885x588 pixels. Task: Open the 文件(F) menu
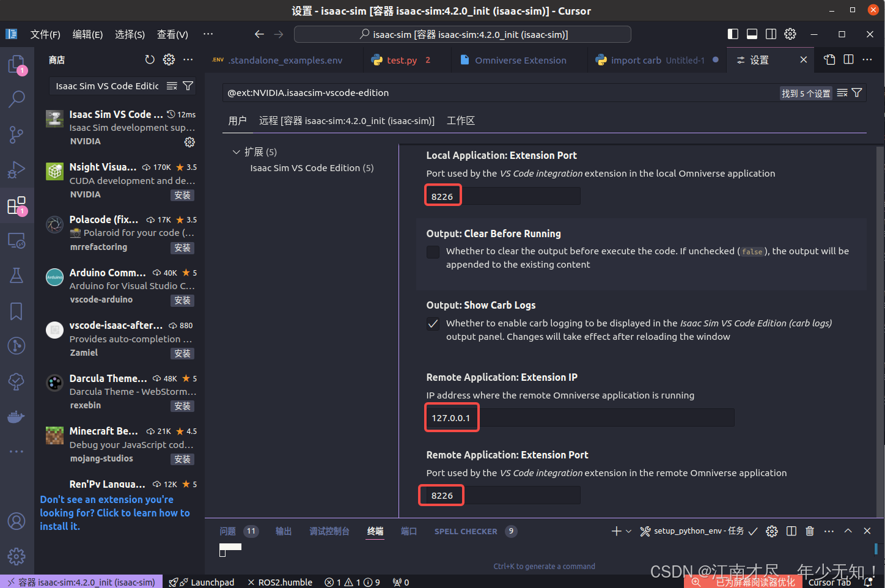[45, 34]
